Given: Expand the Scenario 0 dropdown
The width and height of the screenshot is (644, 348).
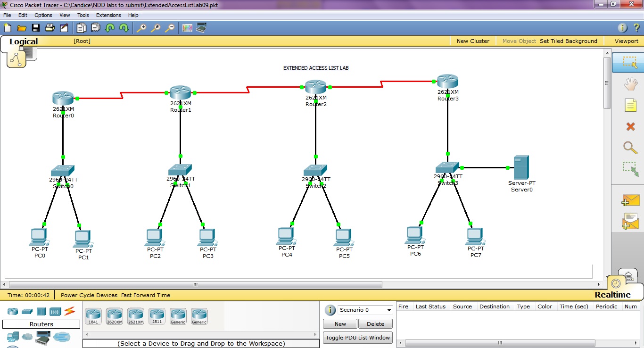Looking at the screenshot, I should pos(389,310).
